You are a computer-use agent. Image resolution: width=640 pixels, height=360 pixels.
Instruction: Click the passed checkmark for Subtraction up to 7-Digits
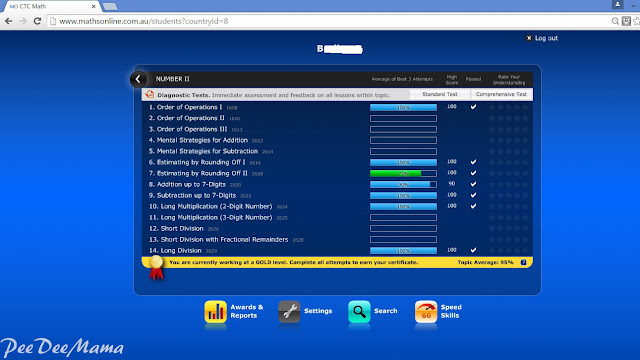(473, 195)
